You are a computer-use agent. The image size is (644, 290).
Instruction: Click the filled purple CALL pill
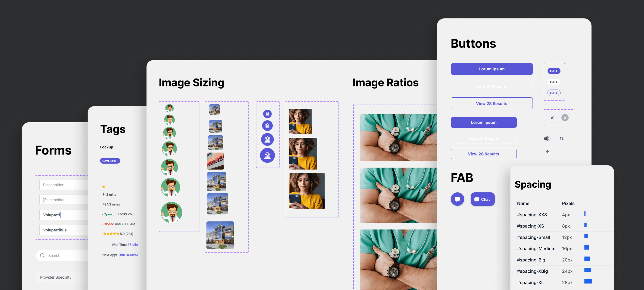tap(554, 71)
